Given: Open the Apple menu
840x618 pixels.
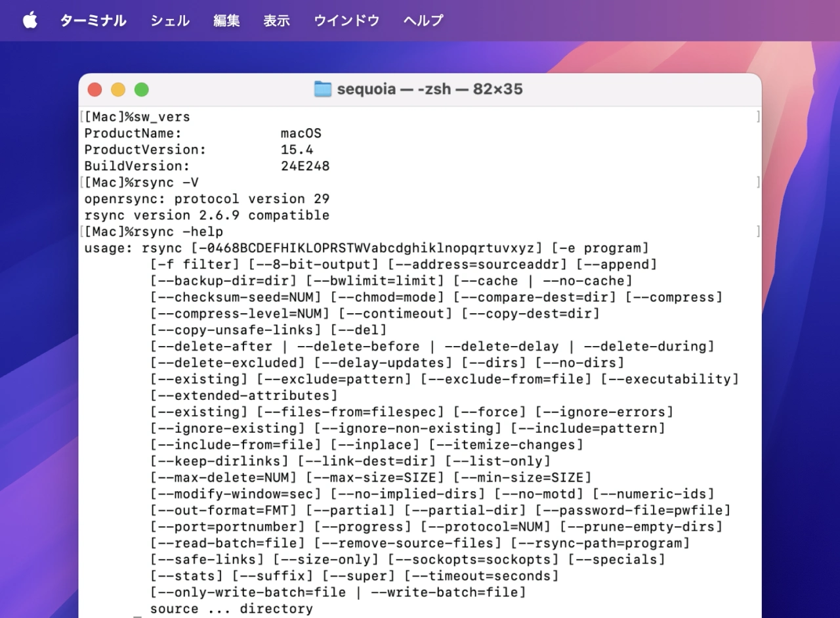Looking at the screenshot, I should (30, 20).
